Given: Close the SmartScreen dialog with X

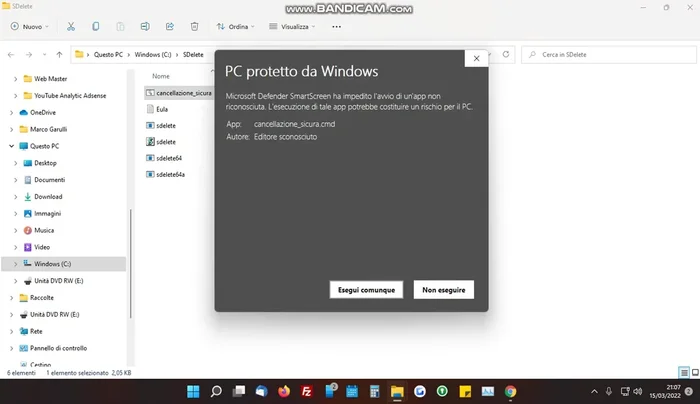Looking at the screenshot, I should tap(476, 58).
